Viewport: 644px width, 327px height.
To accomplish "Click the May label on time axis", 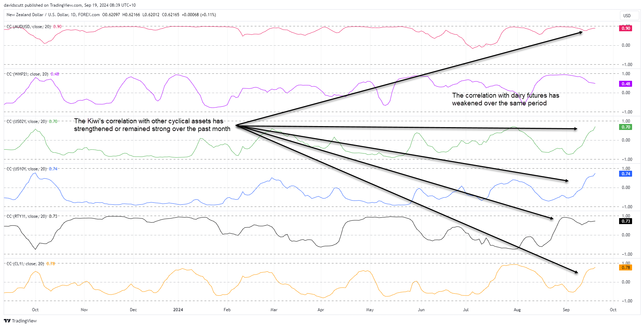I will click(x=370, y=310).
